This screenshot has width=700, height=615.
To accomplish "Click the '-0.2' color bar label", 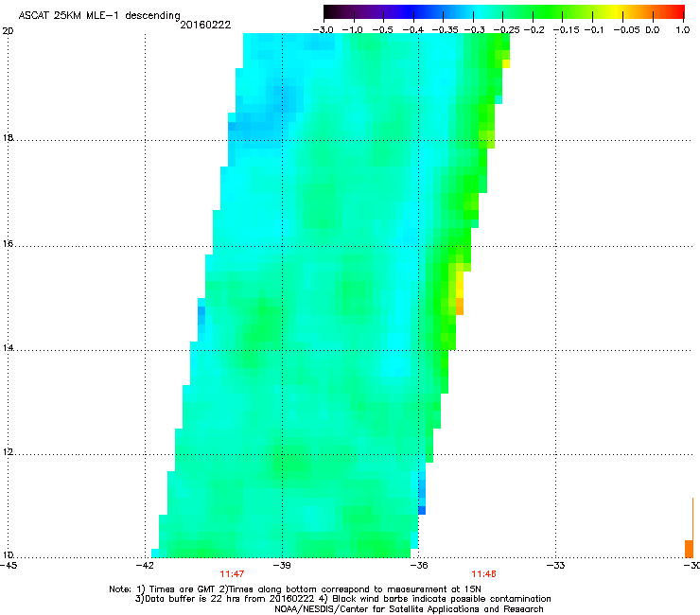I will 534,30.
